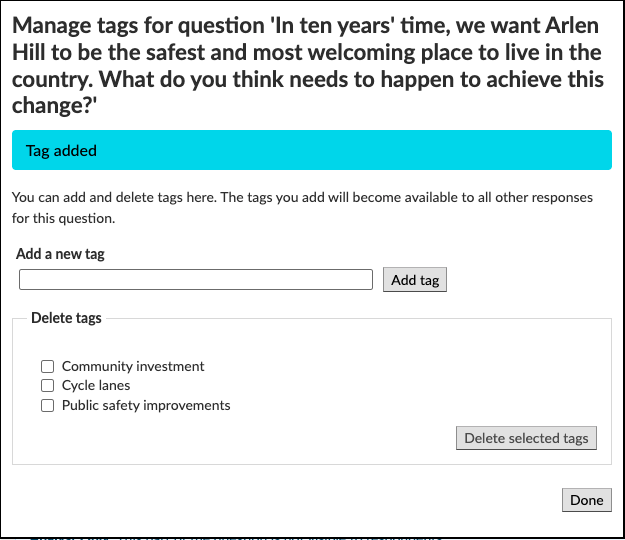
Task: Close the dialog with the Done button
Action: [587, 500]
